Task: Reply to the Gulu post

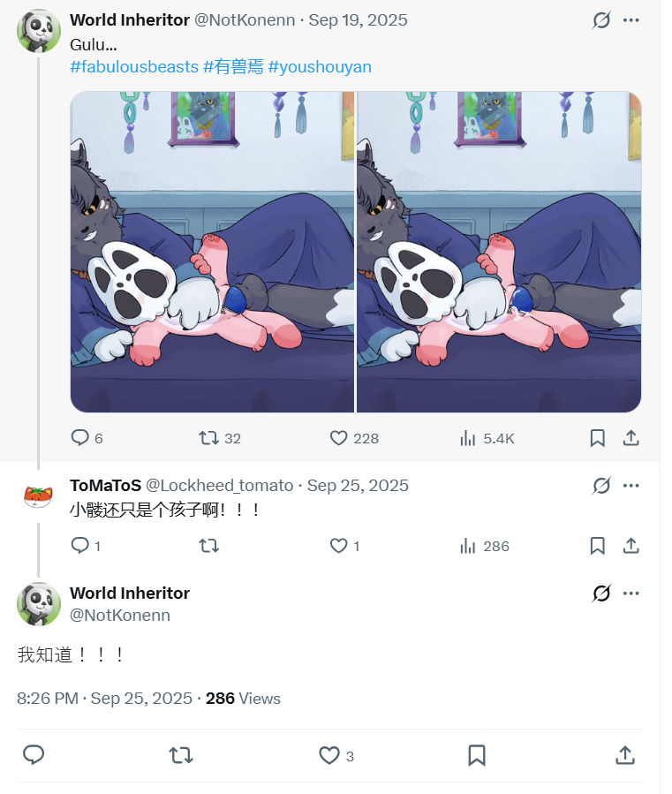Action: (x=80, y=438)
